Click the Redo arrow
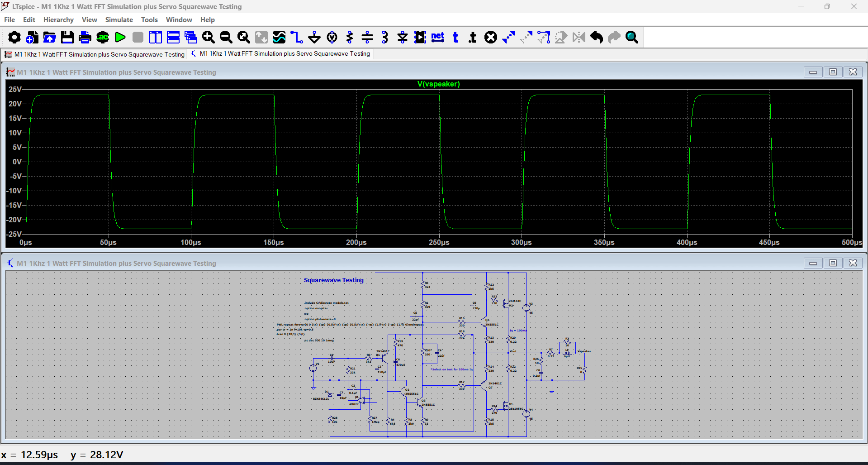 tap(614, 37)
